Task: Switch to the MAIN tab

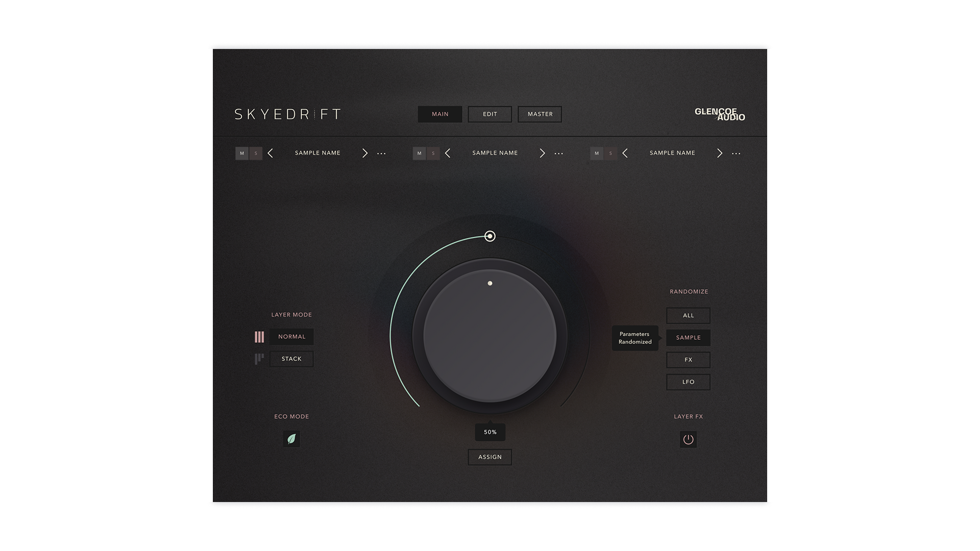Action: (x=440, y=114)
